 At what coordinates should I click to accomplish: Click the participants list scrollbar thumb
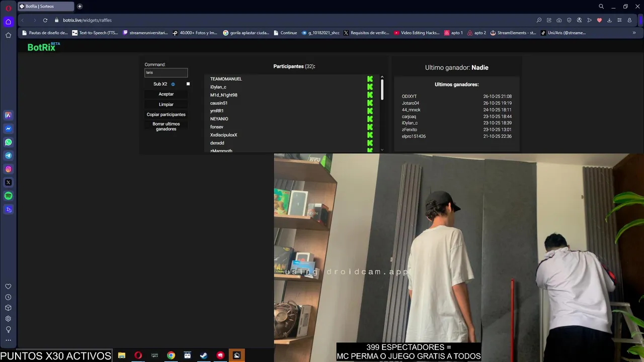[382, 89]
